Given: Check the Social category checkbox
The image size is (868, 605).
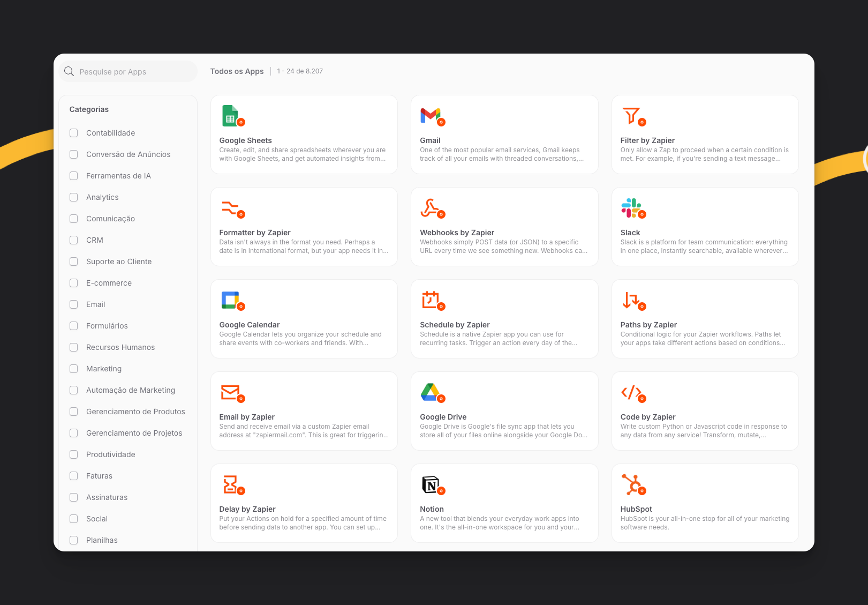Looking at the screenshot, I should tap(74, 519).
